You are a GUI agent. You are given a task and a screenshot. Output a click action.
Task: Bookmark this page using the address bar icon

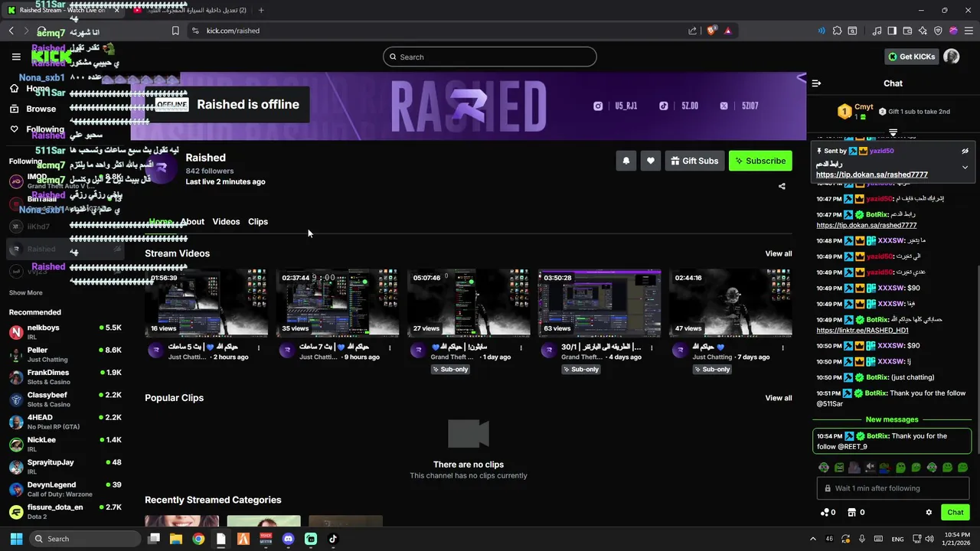coord(175,31)
